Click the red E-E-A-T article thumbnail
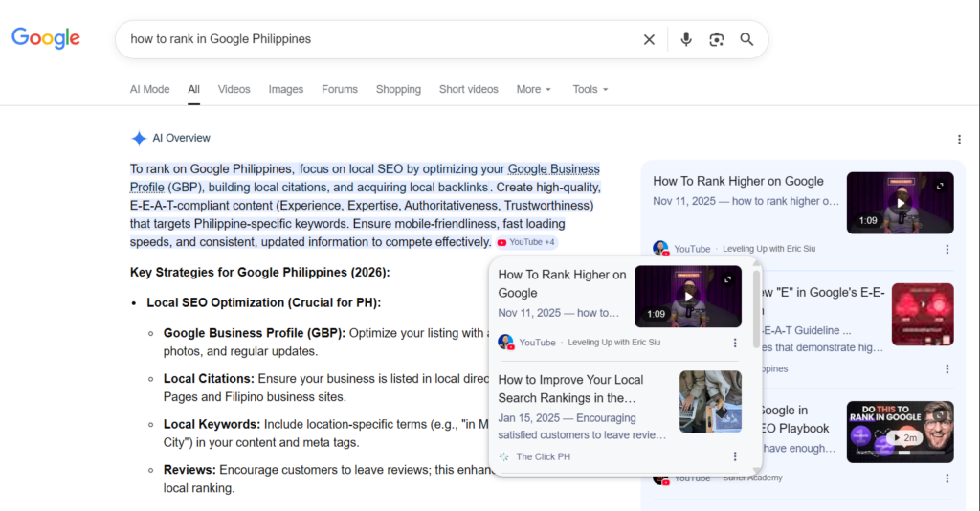980x511 pixels. coord(923,314)
